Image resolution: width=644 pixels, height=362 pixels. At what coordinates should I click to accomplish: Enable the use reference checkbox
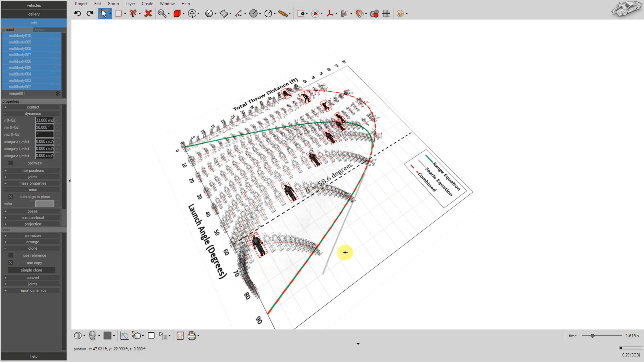coord(11,255)
